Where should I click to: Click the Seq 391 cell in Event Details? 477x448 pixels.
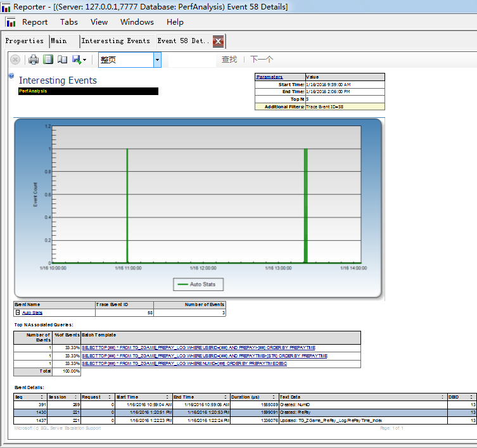click(x=30, y=405)
